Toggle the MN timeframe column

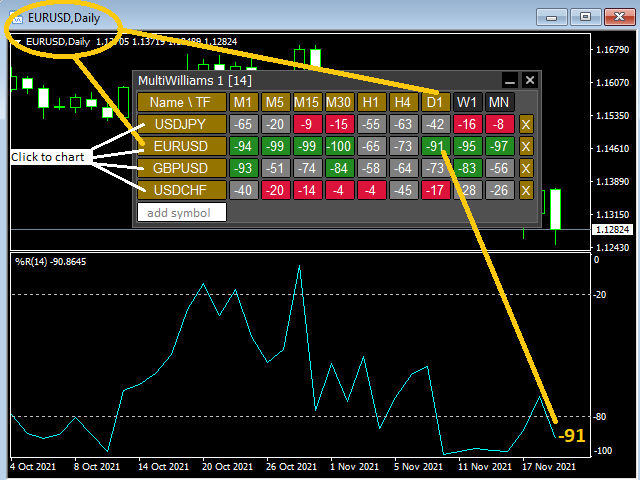tap(499, 102)
